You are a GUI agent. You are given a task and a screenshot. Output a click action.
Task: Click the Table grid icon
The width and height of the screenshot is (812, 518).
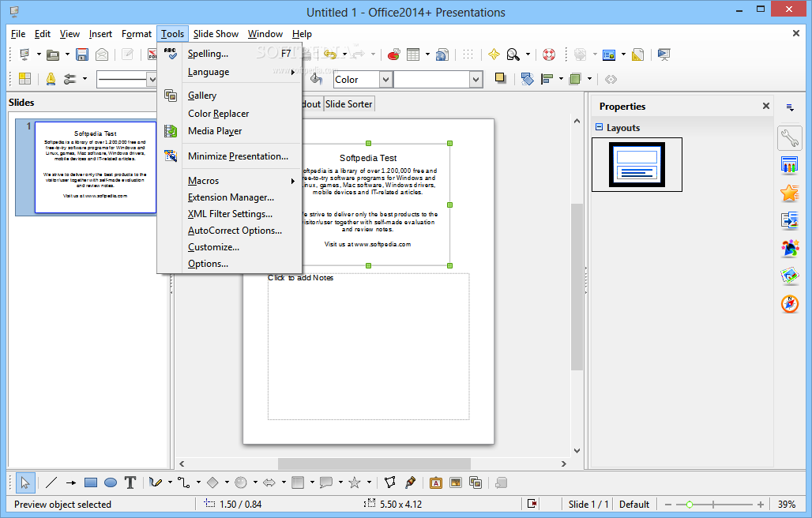pyautogui.click(x=413, y=54)
